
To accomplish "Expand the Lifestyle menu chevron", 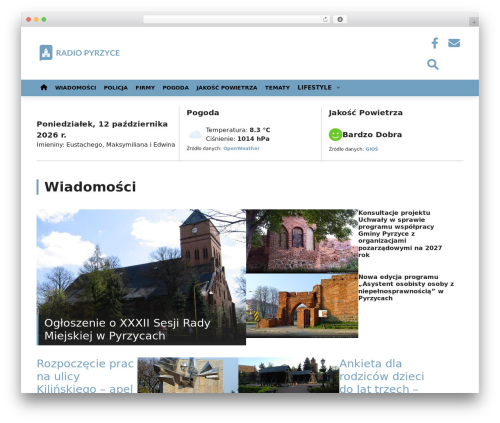I will click(338, 88).
